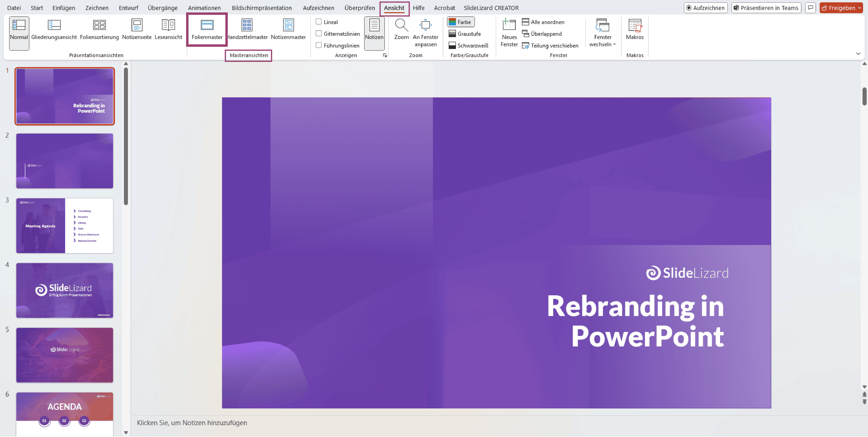Click An Fenster anpassen

(426, 33)
